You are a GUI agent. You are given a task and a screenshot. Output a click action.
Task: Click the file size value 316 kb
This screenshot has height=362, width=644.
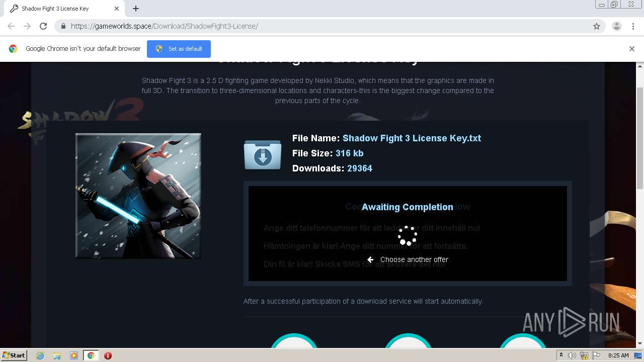pos(349,153)
